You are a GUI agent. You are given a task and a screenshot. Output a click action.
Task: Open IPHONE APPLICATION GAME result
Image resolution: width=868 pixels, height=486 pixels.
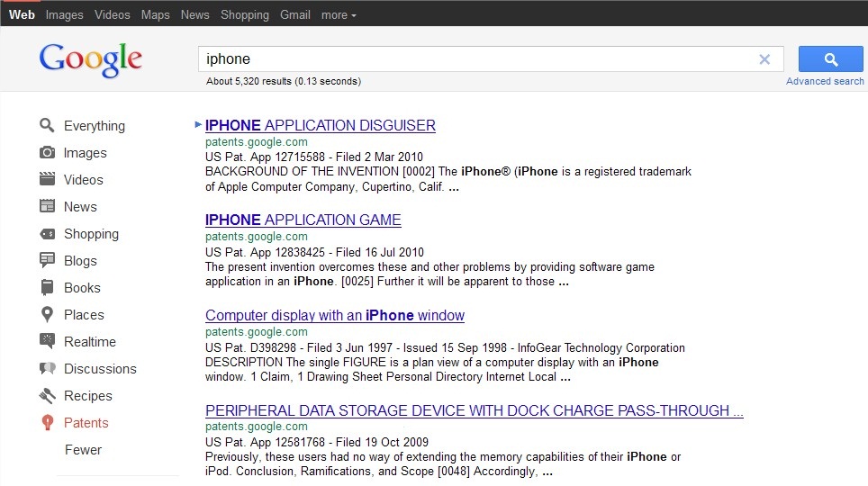(x=303, y=220)
